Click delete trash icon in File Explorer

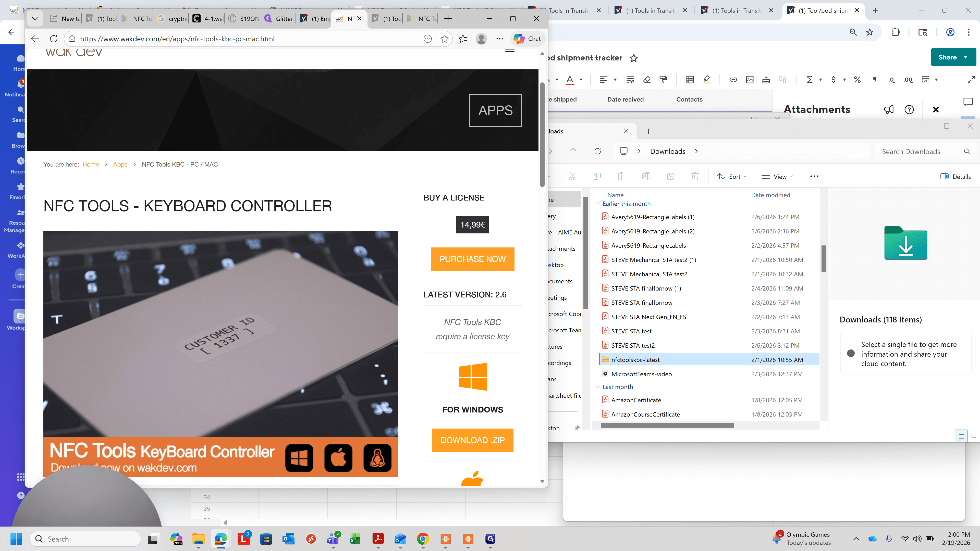(695, 177)
